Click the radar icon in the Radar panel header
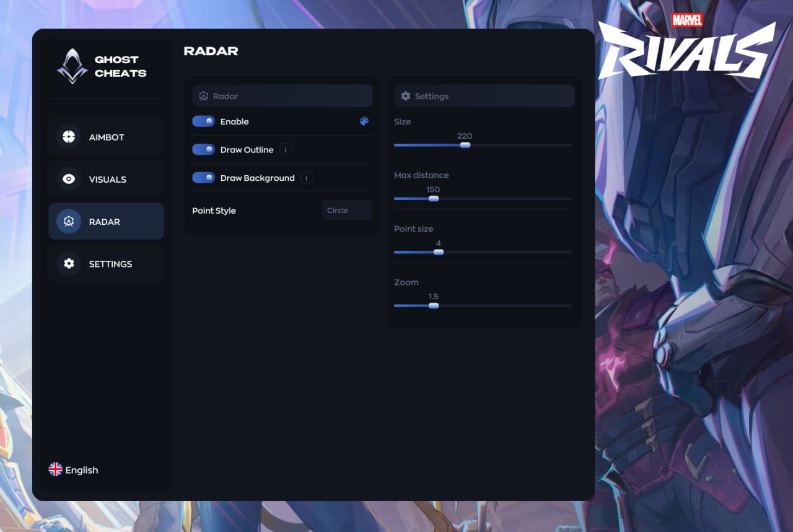 pyautogui.click(x=203, y=96)
